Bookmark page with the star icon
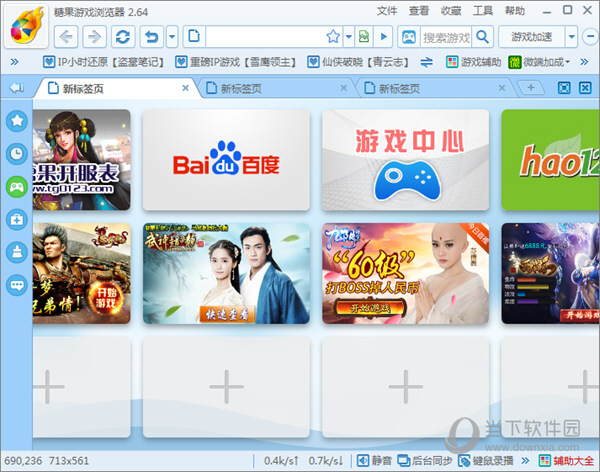 click(x=333, y=37)
